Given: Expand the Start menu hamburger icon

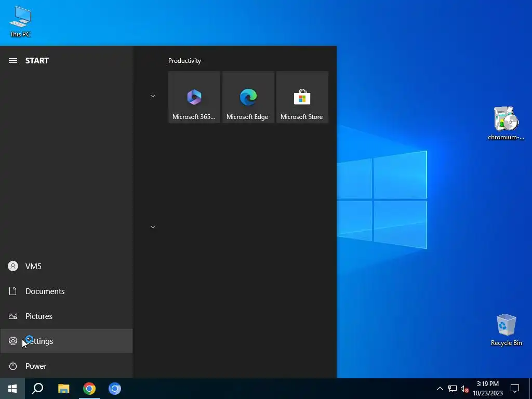Looking at the screenshot, I should point(13,60).
